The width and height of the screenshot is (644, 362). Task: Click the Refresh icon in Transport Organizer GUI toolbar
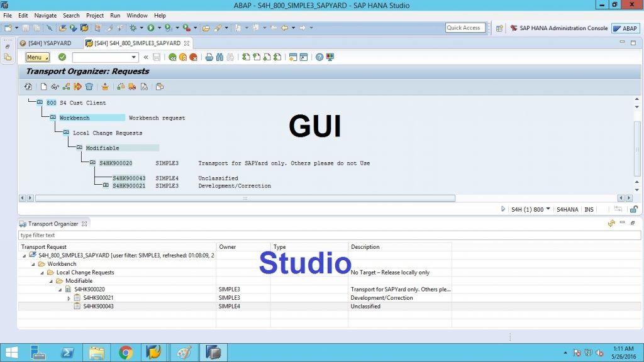coord(28,87)
